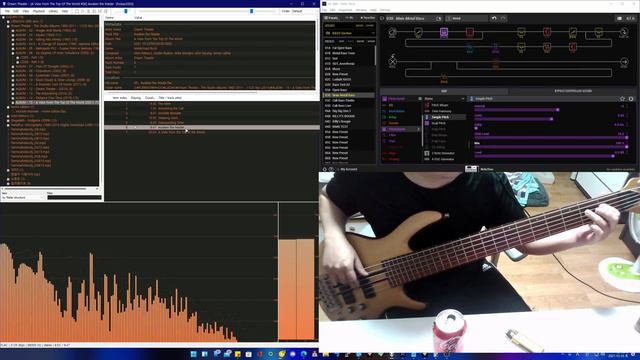The image size is (640, 360).
Task: Open the Windows Start menu on taskbar
Action: 193,354
